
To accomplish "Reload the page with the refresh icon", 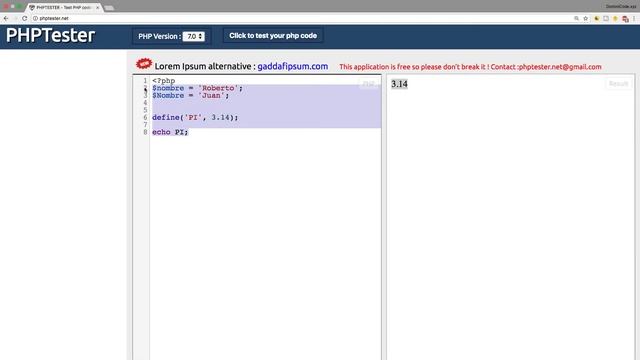I will click(x=24, y=18).
